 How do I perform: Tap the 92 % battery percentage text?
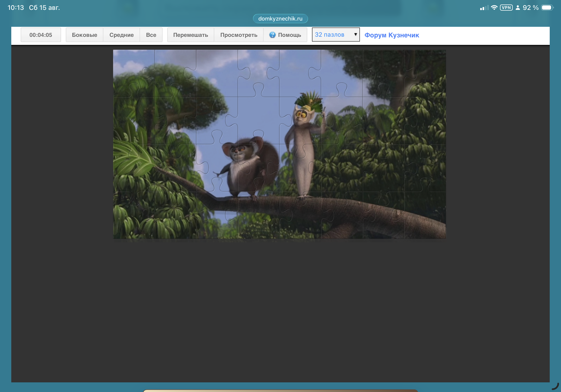(x=531, y=8)
